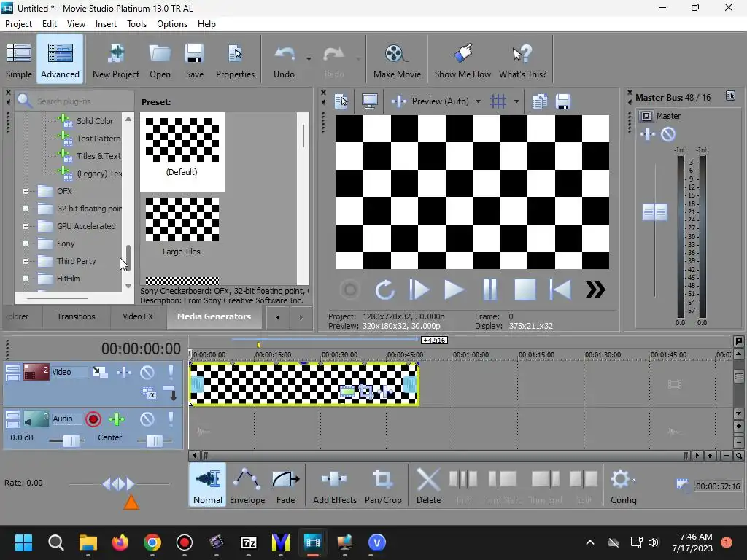Mute the Video track
The width and height of the screenshot is (747, 560).
click(147, 372)
